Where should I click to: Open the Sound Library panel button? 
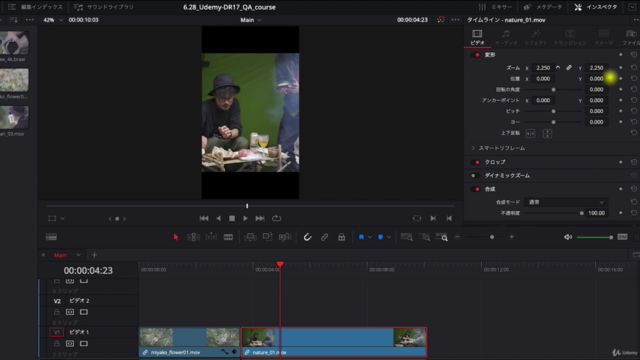[104, 7]
